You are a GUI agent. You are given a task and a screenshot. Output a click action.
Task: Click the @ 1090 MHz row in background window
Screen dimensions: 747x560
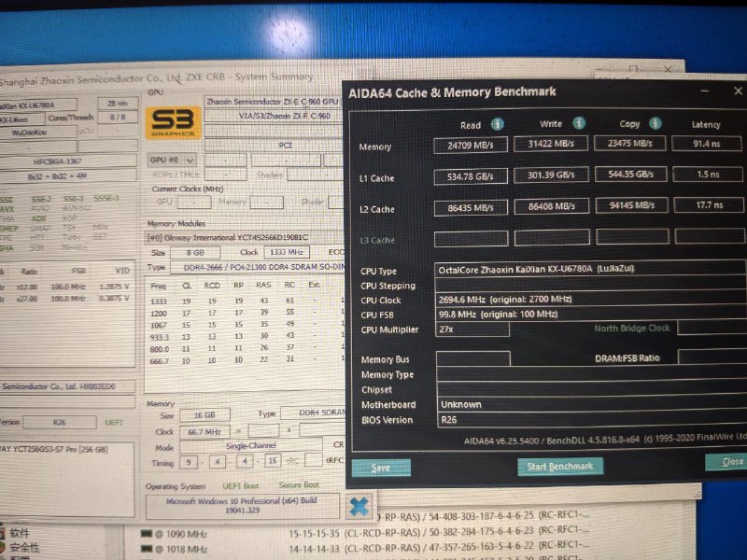click(x=365, y=532)
